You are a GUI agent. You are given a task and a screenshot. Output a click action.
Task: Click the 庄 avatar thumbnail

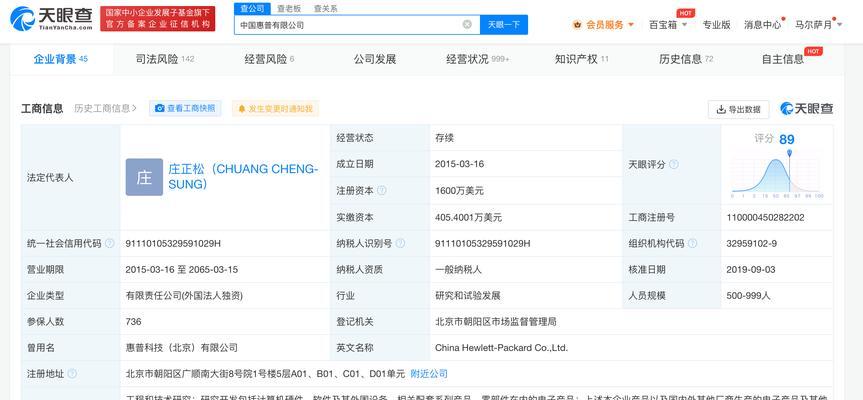click(144, 177)
